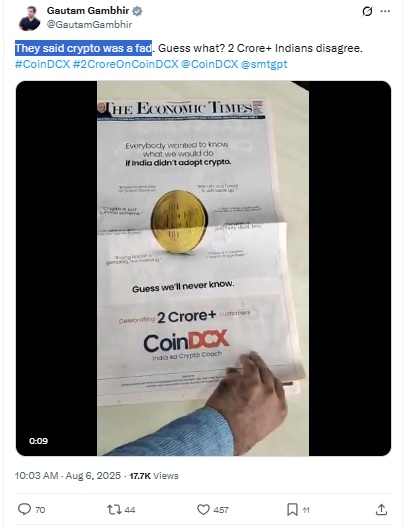Click the 17.7K Views count

[x=154, y=476]
